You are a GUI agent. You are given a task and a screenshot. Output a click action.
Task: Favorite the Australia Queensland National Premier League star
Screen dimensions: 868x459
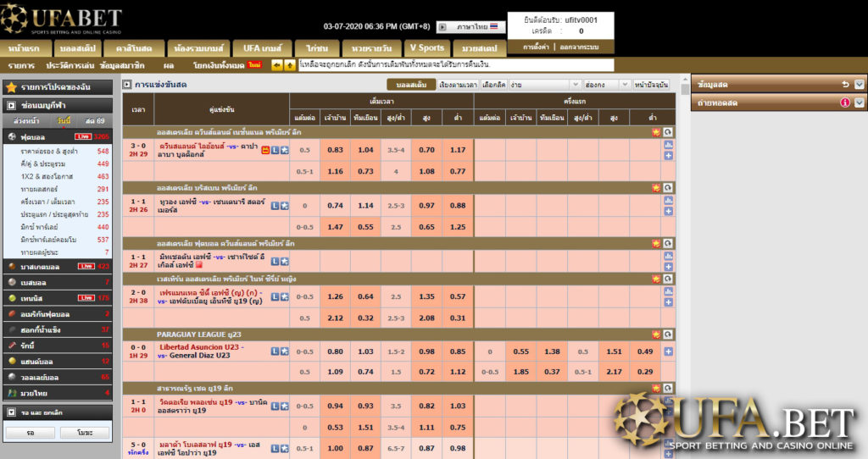[x=656, y=132]
